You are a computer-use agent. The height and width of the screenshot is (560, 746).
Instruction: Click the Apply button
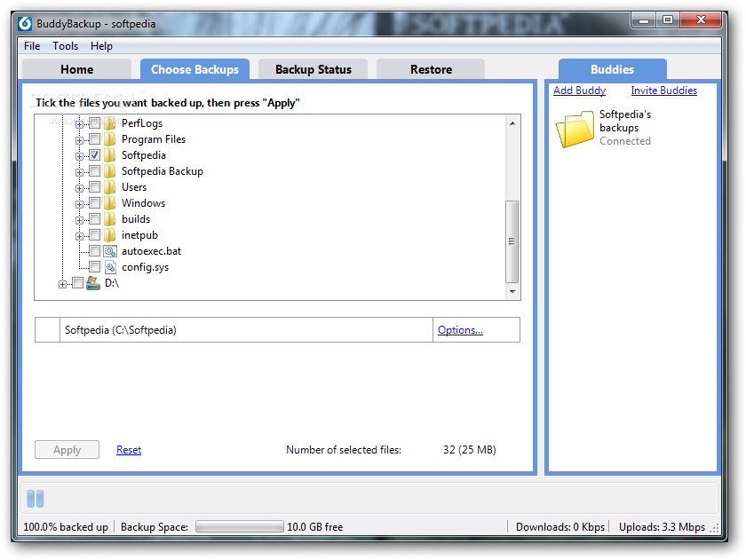(67, 450)
